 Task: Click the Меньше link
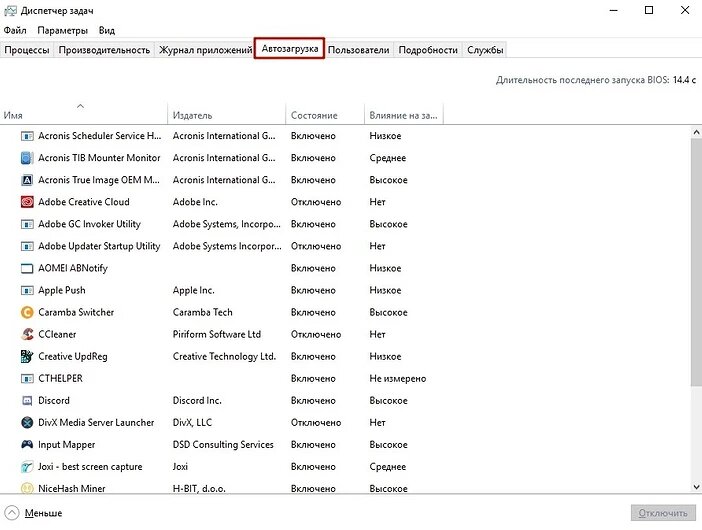(x=43, y=513)
